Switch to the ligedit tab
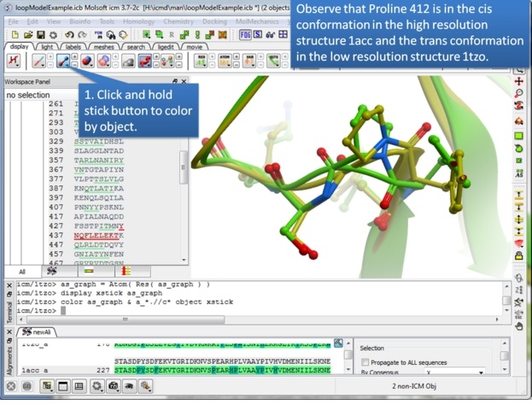Screen dimensions: 532x405 point(166,46)
